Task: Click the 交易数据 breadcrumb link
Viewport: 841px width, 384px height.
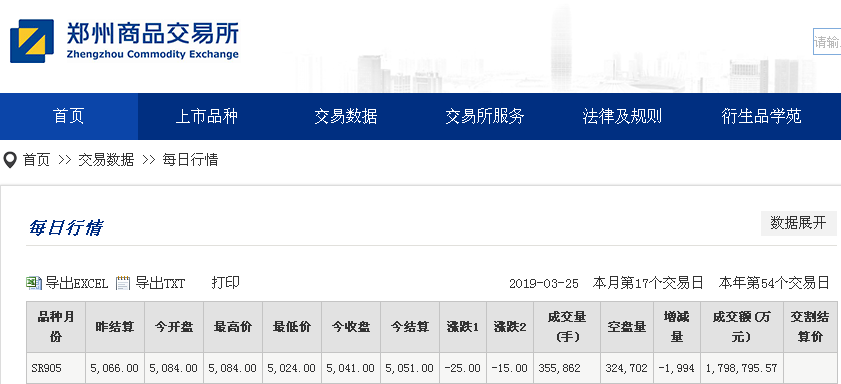Action: (106, 160)
